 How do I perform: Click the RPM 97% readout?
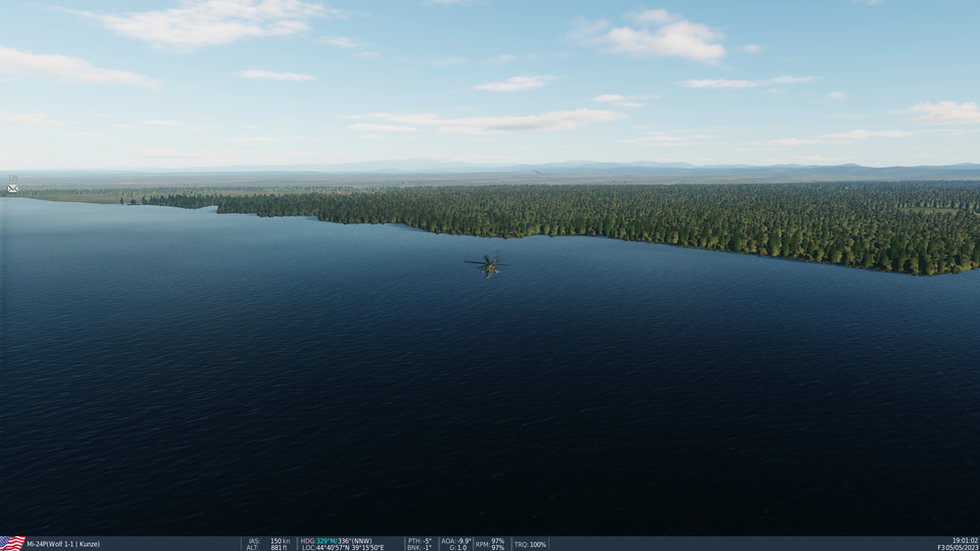pos(490,544)
